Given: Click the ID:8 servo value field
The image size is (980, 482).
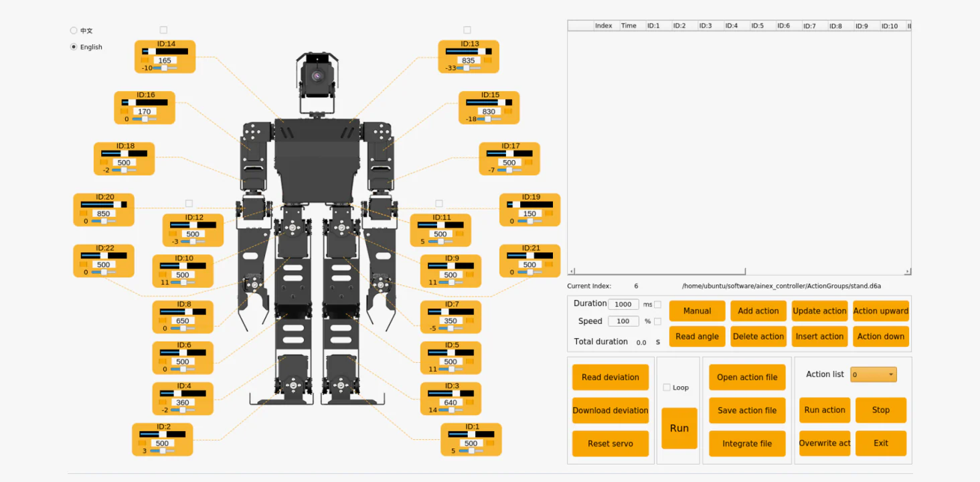Looking at the screenshot, I should tap(183, 321).
